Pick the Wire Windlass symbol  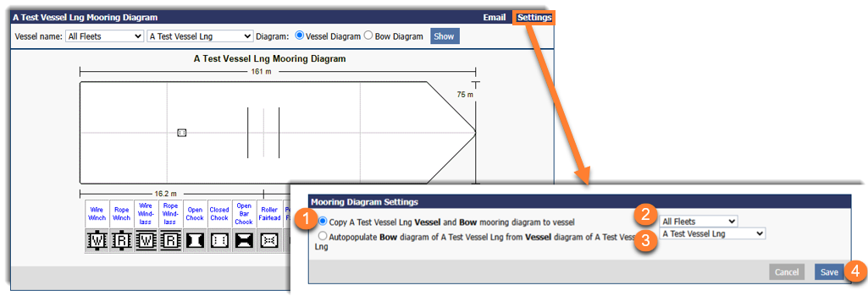[x=147, y=241]
